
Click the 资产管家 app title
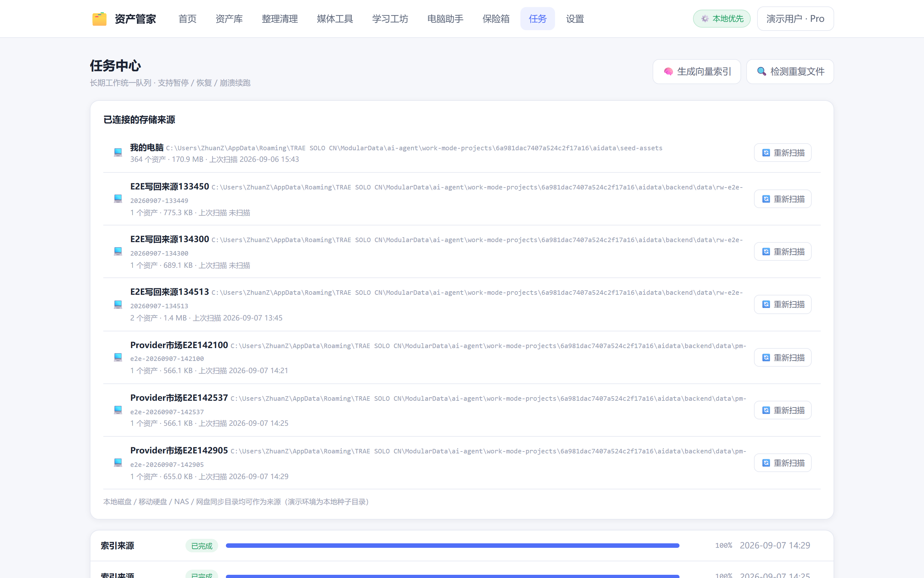point(135,19)
